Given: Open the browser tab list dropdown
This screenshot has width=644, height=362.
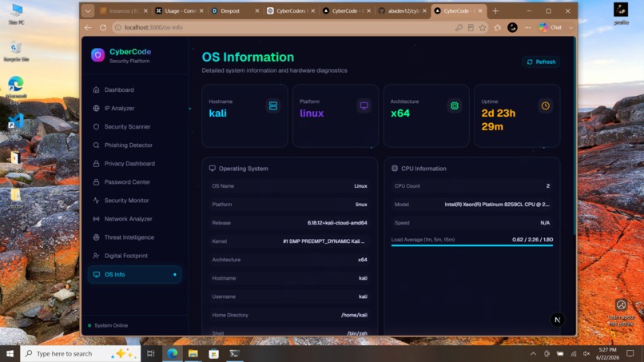Looking at the screenshot, I should coord(88,11).
